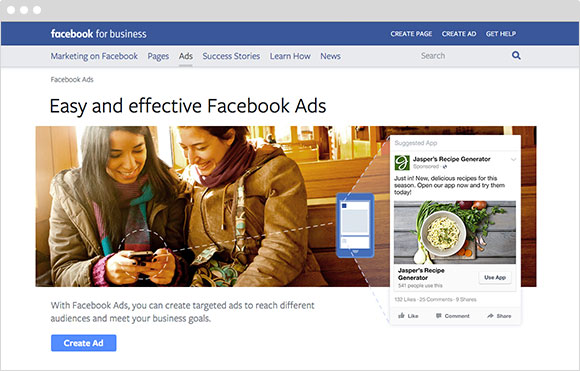This screenshot has height=371, width=580.
Task: Click the Sponsored label
Action: (x=426, y=166)
